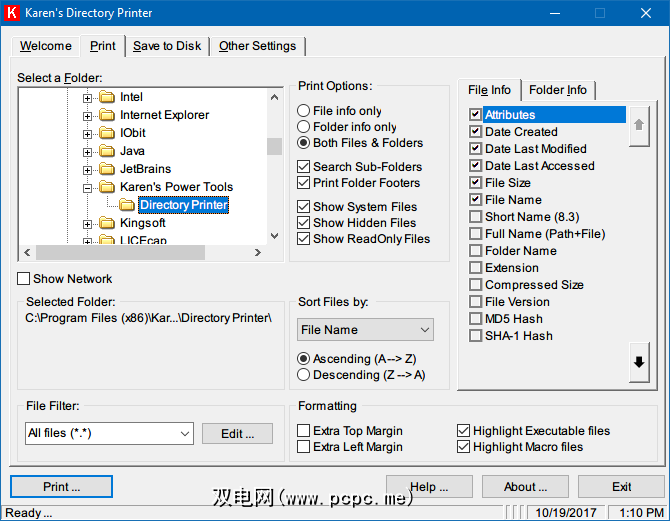Enable Show Network checkbox
Screen dimensions: 670x521
click(x=24, y=279)
